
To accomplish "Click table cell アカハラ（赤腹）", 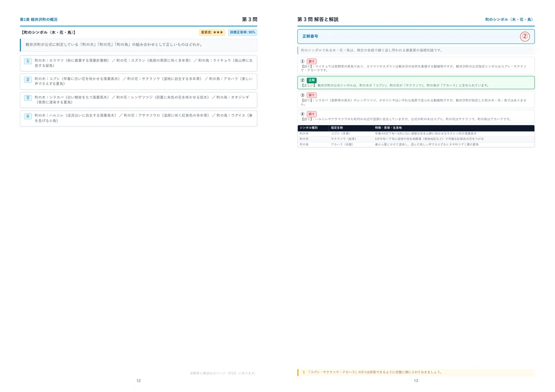I will click(342, 145).
